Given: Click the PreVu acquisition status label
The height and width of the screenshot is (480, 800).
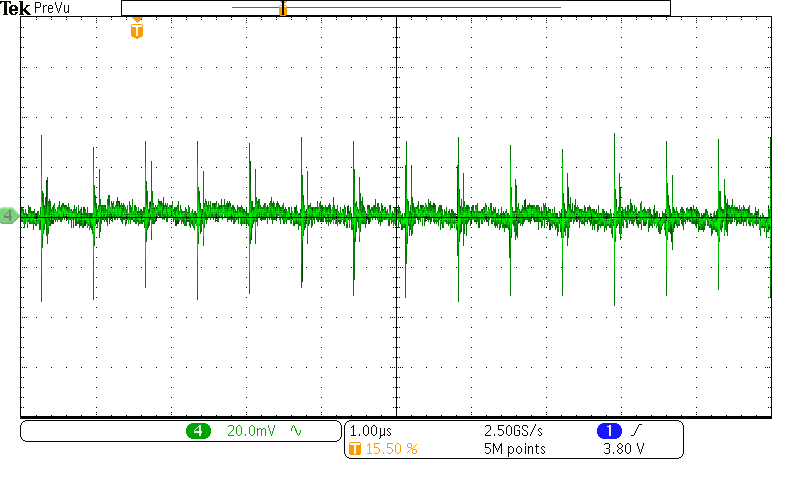Looking at the screenshot, I should tap(51, 8).
